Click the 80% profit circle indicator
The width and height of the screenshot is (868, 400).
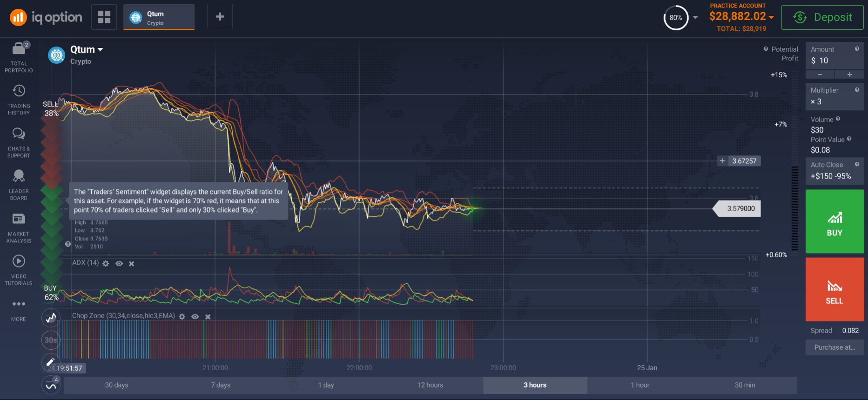tap(676, 18)
